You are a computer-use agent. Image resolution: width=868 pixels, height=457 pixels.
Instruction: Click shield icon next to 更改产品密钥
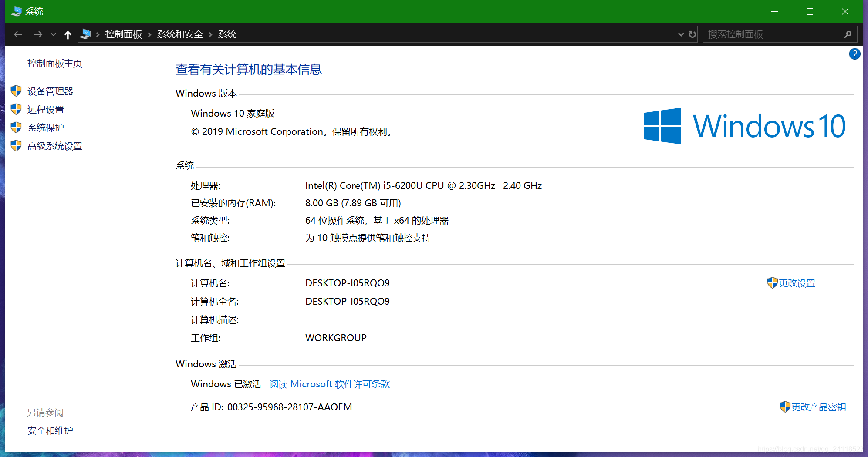point(785,407)
